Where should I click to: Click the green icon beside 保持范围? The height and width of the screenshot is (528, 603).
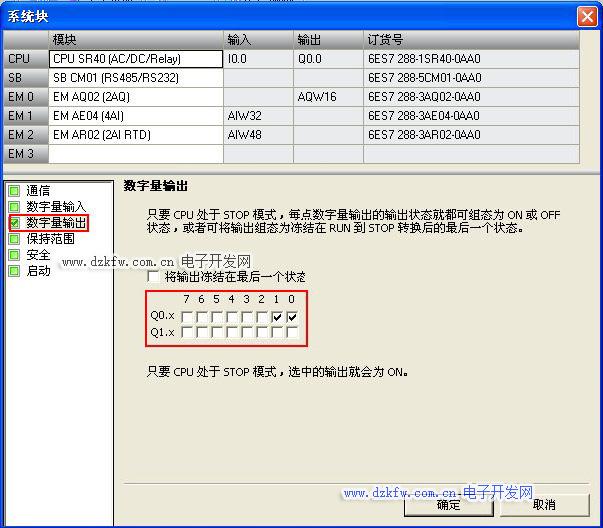tap(14, 239)
